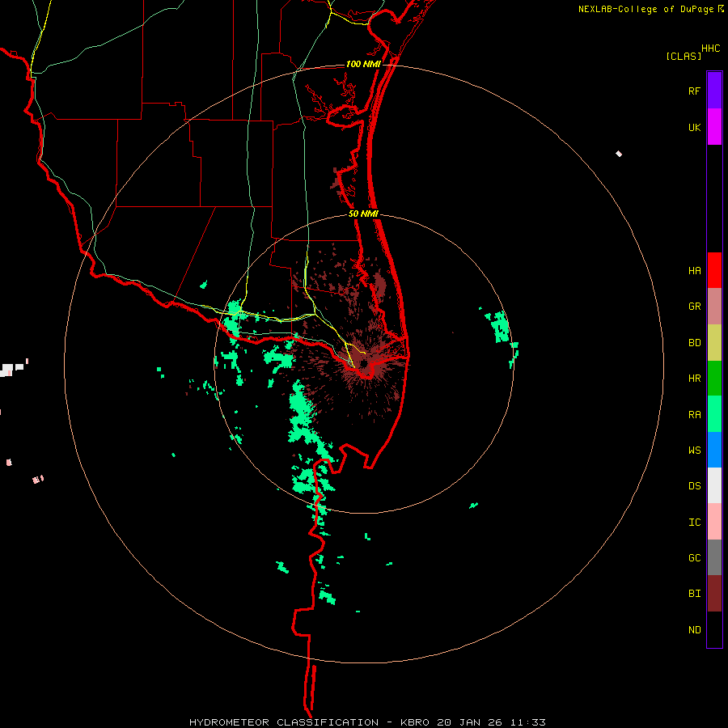Screen dimensions: 728x728
Task: Click the [CLAS] units label
Action: point(684,56)
